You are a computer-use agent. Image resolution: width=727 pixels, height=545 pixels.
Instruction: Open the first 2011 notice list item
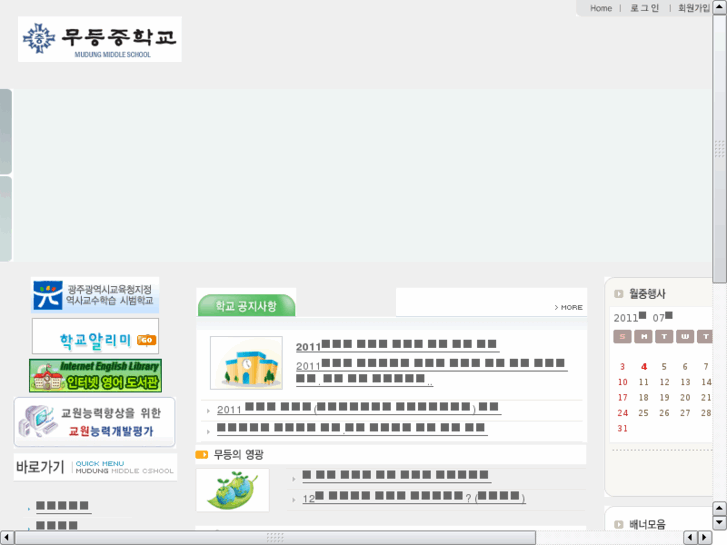[x=359, y=408]
